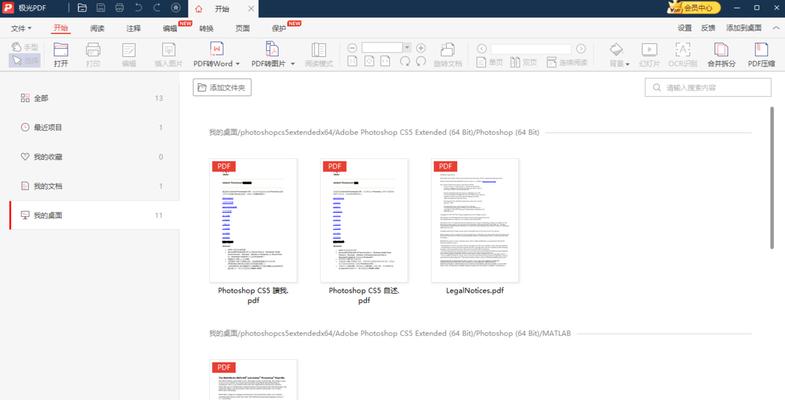Open first Photoshop CS5 PDF thumbnail
The width and height of the screenshot is (785, 400).
(253, 221)
